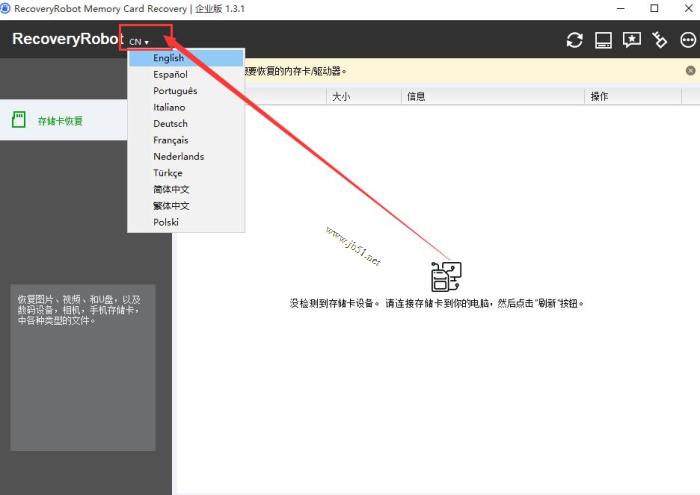Click the RecoveryRobot logo text
Screen dimensions: 700x495
[x=67, y=39]
